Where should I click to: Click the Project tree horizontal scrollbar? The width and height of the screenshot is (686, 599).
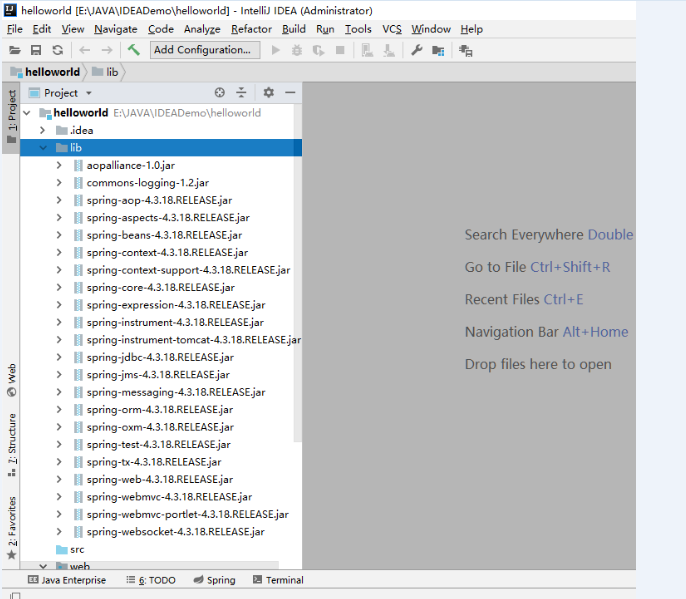pos(150,565)
